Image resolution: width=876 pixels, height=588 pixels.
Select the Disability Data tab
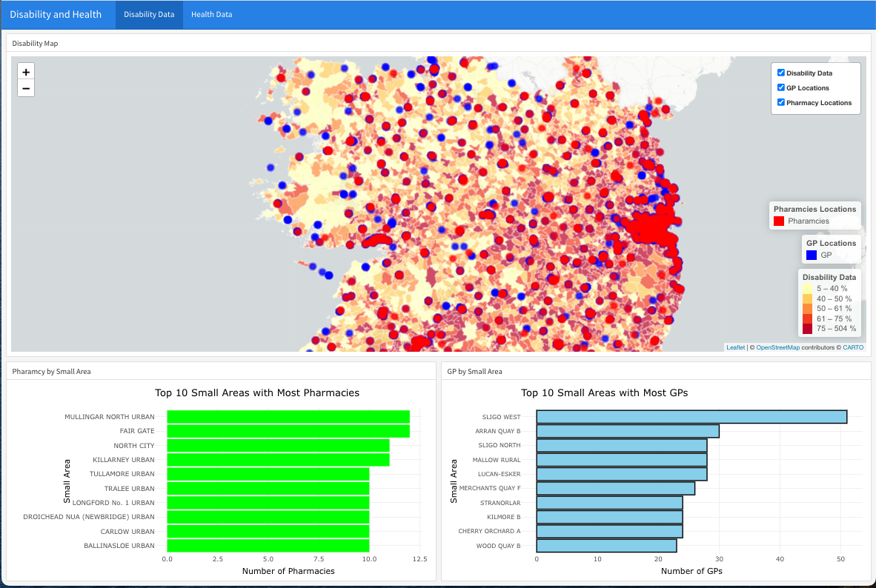pyautogui.click(x=148, y=13)
